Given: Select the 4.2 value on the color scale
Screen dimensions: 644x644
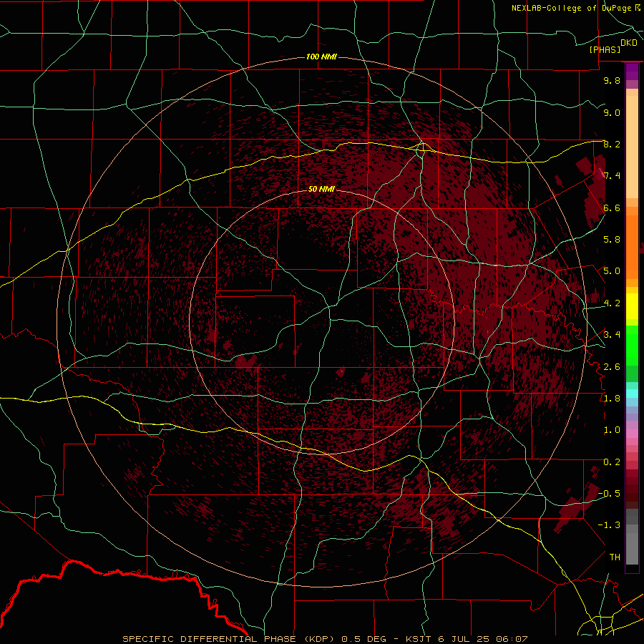Looking at the screenshot, I should [x=612, y=303].
